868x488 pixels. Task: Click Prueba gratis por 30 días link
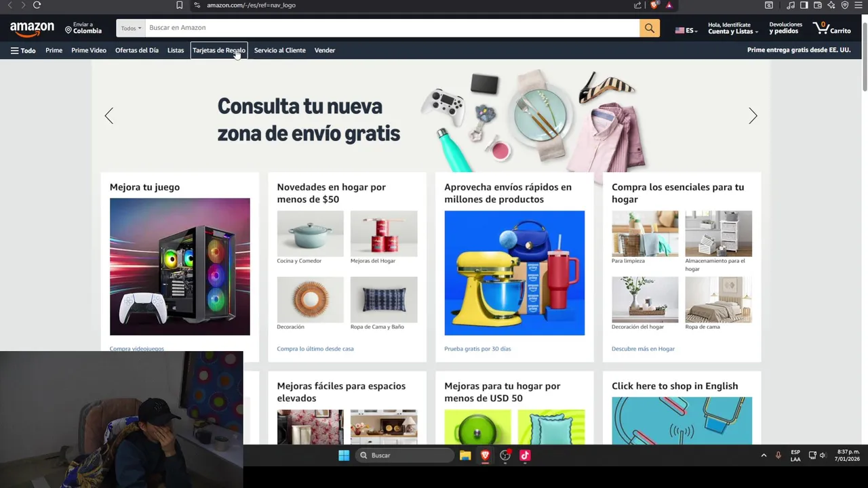[x=477, y=349]
